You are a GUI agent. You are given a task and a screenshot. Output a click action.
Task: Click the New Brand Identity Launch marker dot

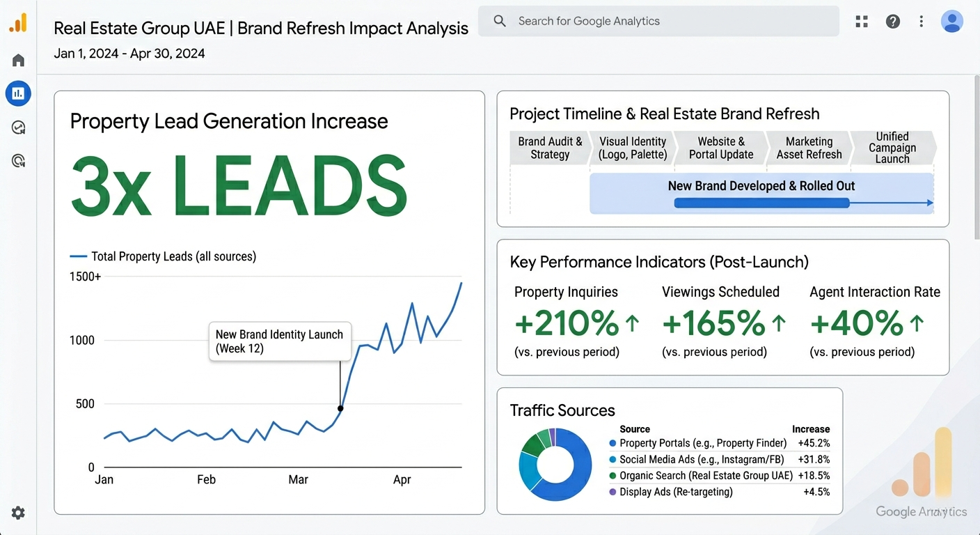pos(340,408)
